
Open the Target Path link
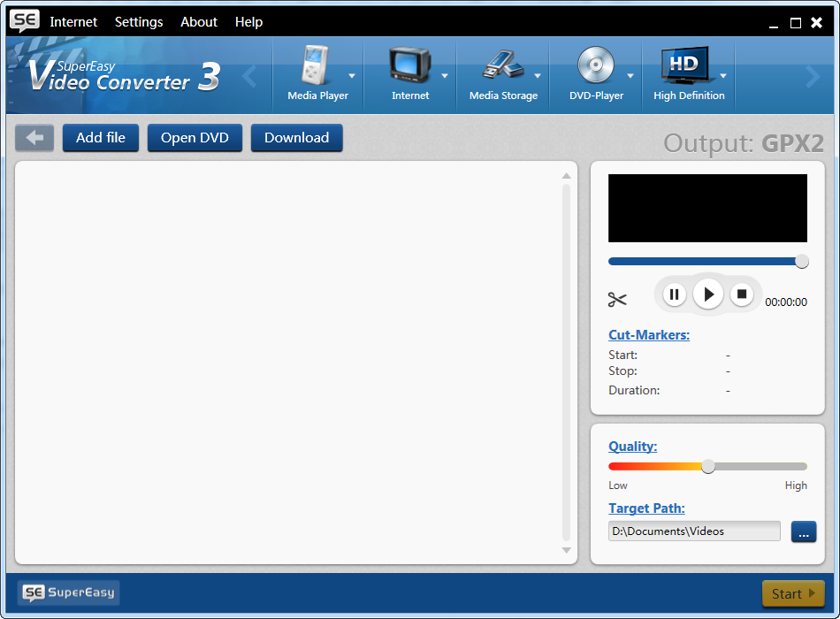point(646,508)
